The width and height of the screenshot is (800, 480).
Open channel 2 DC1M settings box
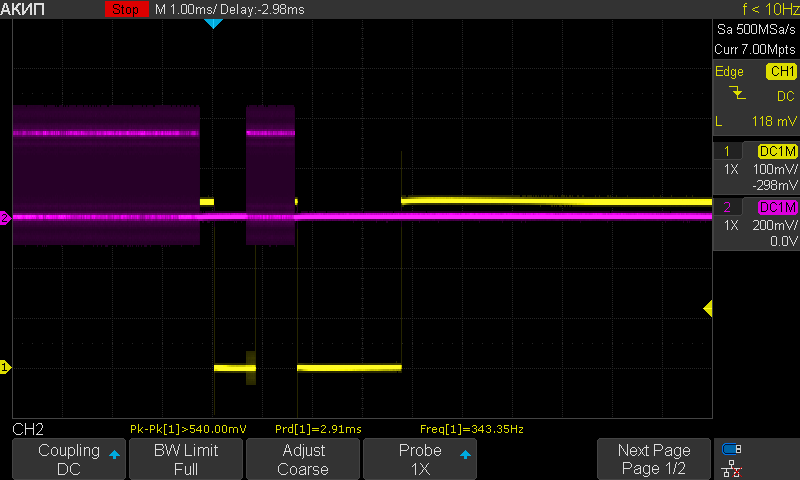coord(777,208)
